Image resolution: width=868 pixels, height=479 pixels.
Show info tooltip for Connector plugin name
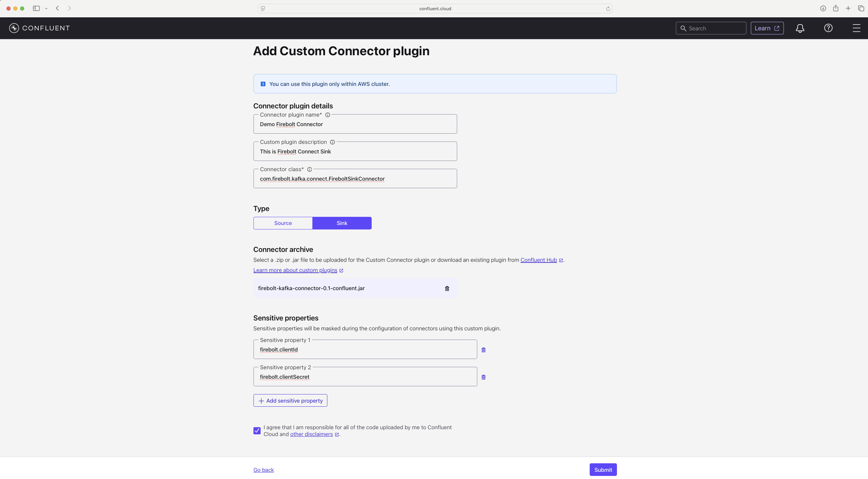pyautogui.click(x=327, y=115)
